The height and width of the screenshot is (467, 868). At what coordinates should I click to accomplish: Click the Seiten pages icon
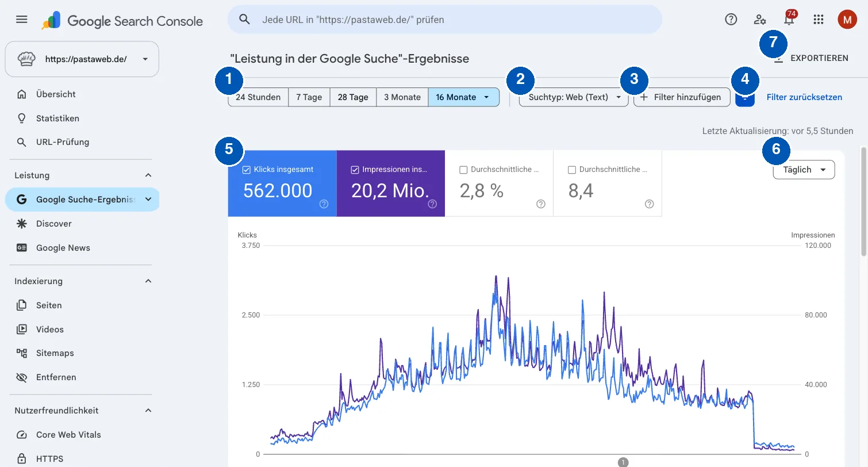[22, 305]
